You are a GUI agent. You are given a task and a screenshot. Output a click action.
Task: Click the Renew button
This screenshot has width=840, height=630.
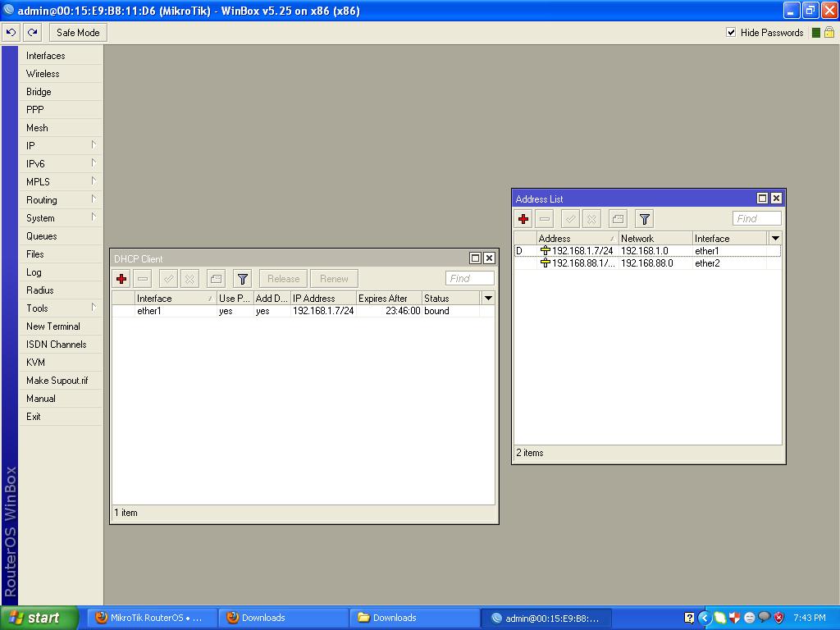pos(334,279)
